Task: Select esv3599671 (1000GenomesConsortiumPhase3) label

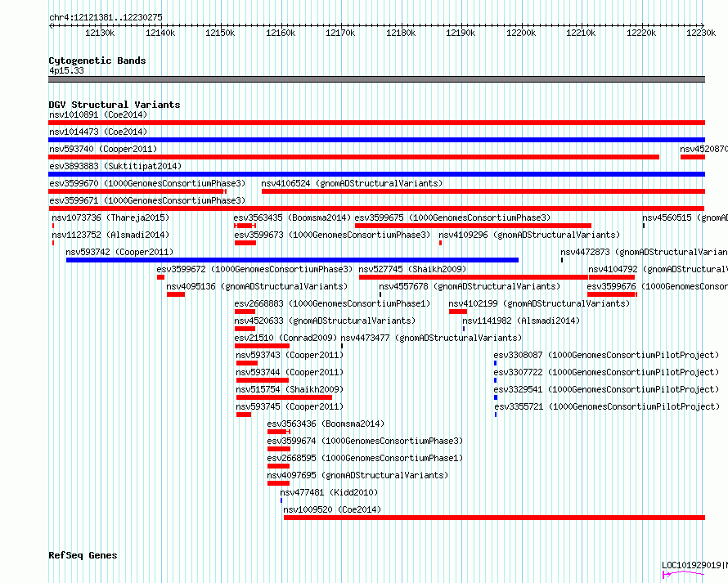Action: pyautogui.click(x=147, y=200)
